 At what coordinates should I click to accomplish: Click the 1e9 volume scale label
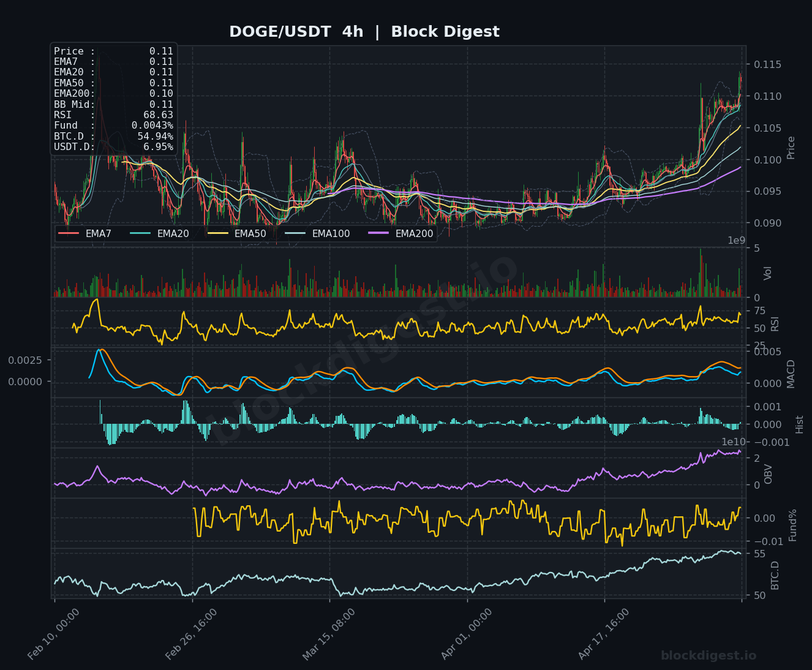(736, 241)
